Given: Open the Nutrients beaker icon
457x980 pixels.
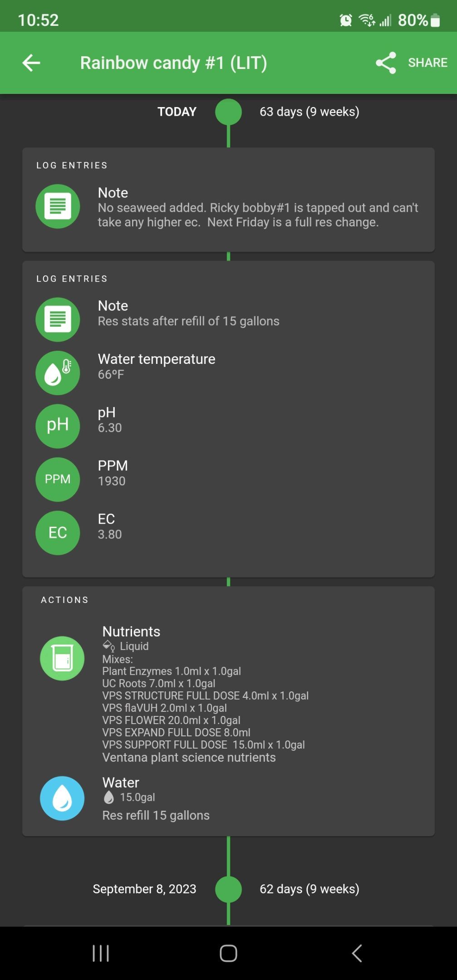Looking at the screenshot, I should [62, 658].
